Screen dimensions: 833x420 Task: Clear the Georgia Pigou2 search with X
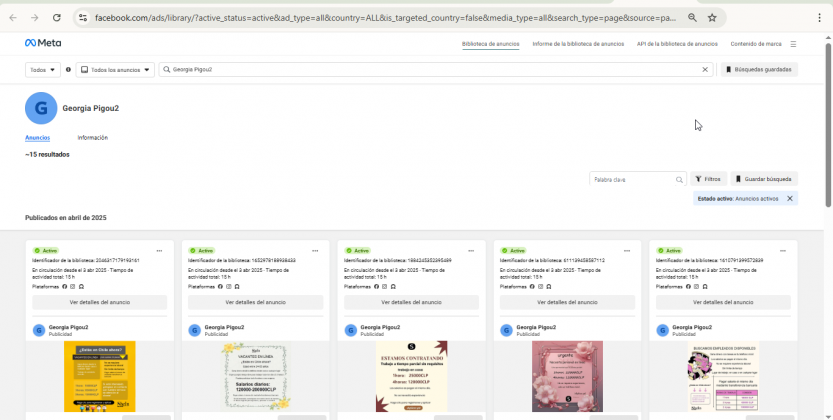click(x=705, y=70)
